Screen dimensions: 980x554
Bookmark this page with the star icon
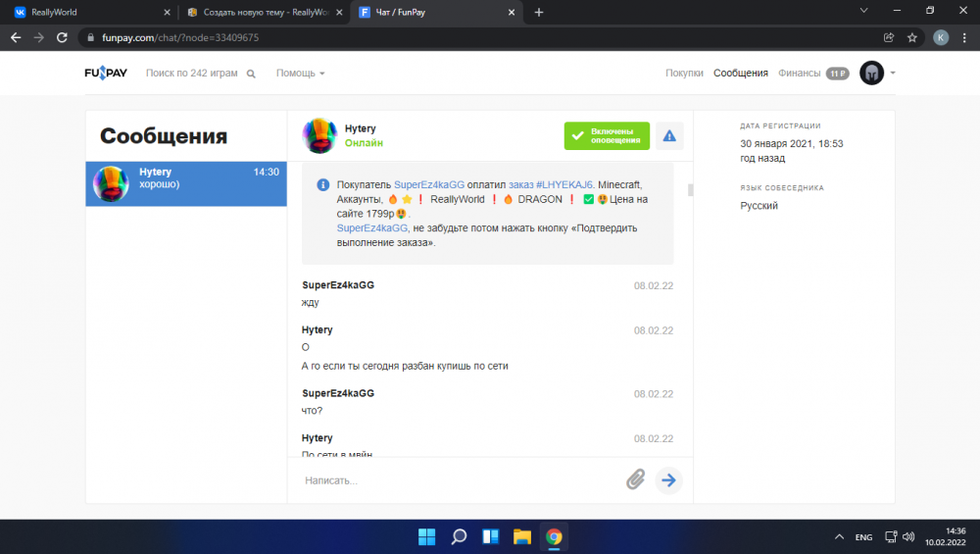pyautogui.click(x=912, y=37)
